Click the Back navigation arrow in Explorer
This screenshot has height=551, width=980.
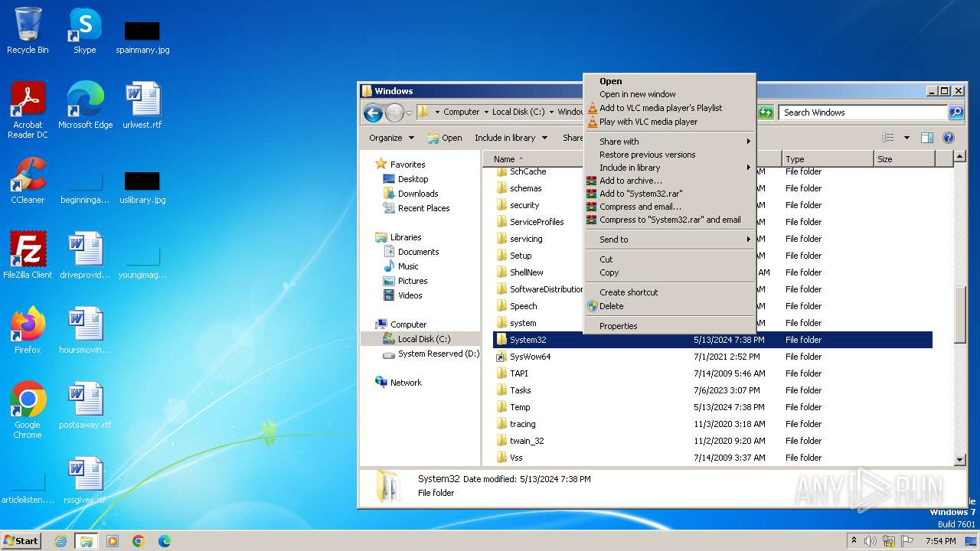(373, 113)
